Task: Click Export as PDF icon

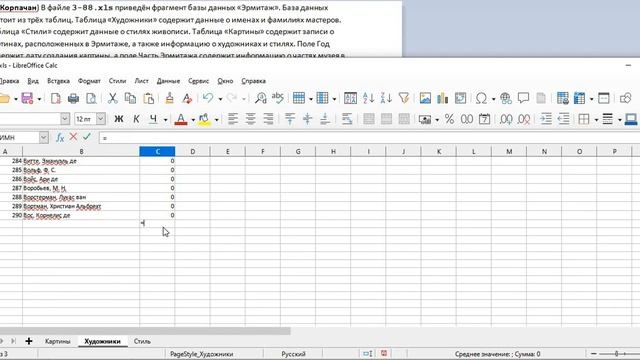Action: 56,98
